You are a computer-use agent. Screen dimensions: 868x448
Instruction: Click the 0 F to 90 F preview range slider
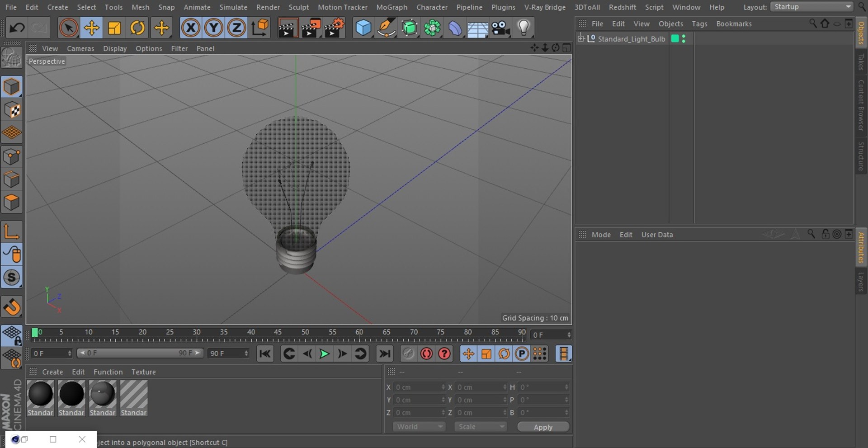click(x=140, y=353)
